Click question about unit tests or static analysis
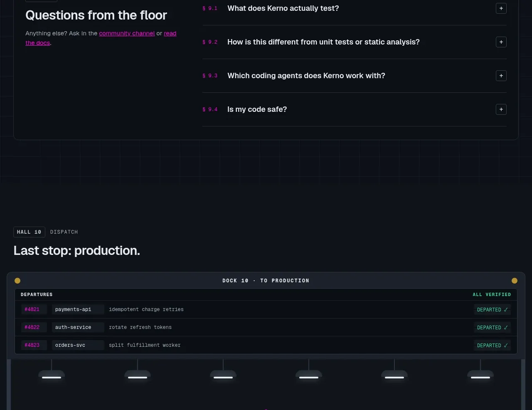 (x=323, y=42)
